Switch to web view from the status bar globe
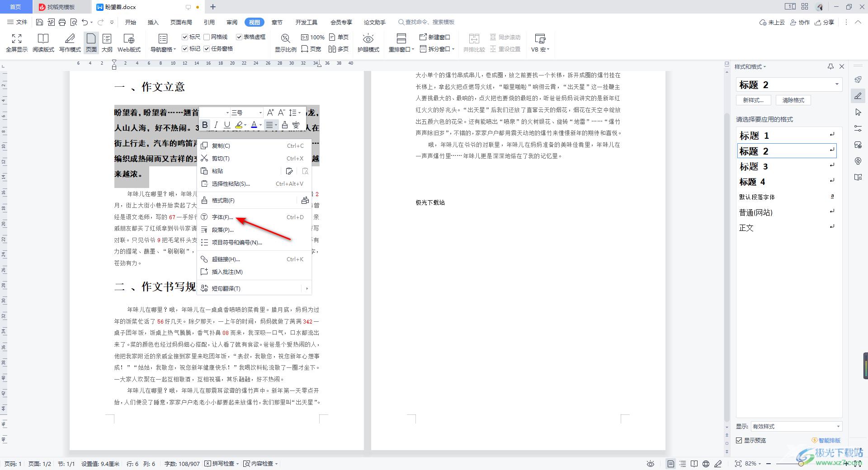868x470 pixels. point(706,464)
